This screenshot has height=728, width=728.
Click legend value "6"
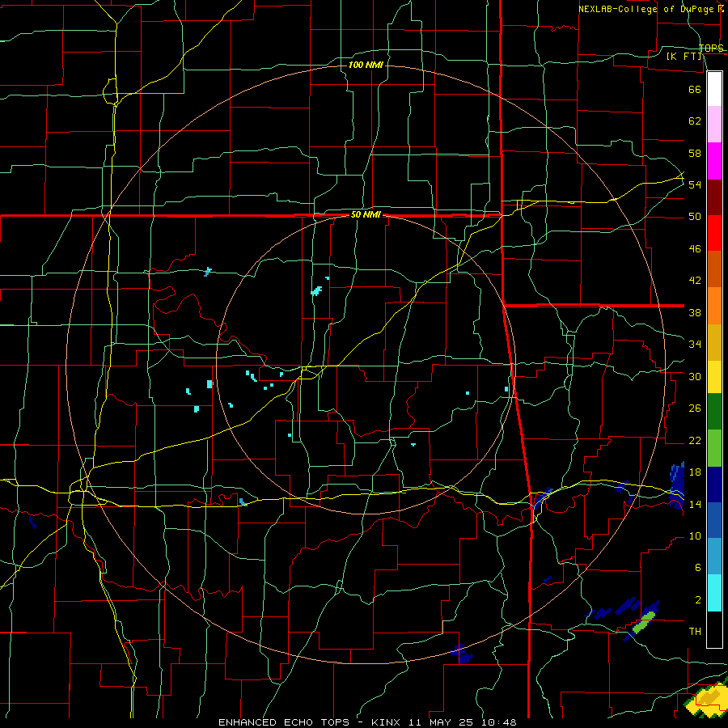pos(697,568)
